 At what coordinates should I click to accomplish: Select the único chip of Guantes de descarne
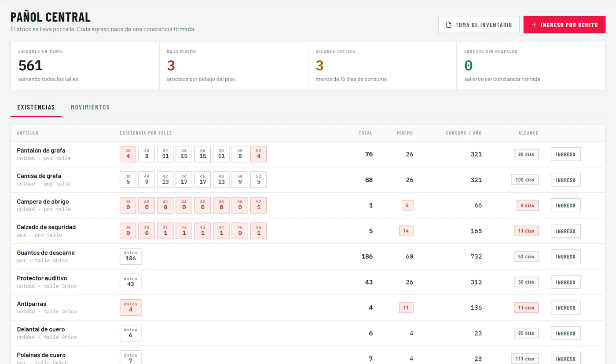[x=131, y=256]
